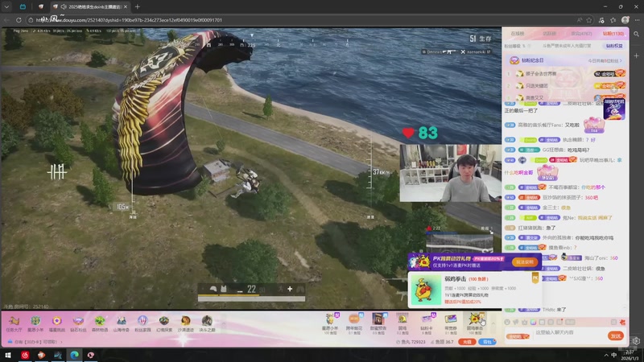
Task: Open the browser profile avatar
Action: click(x=625, y=19)
